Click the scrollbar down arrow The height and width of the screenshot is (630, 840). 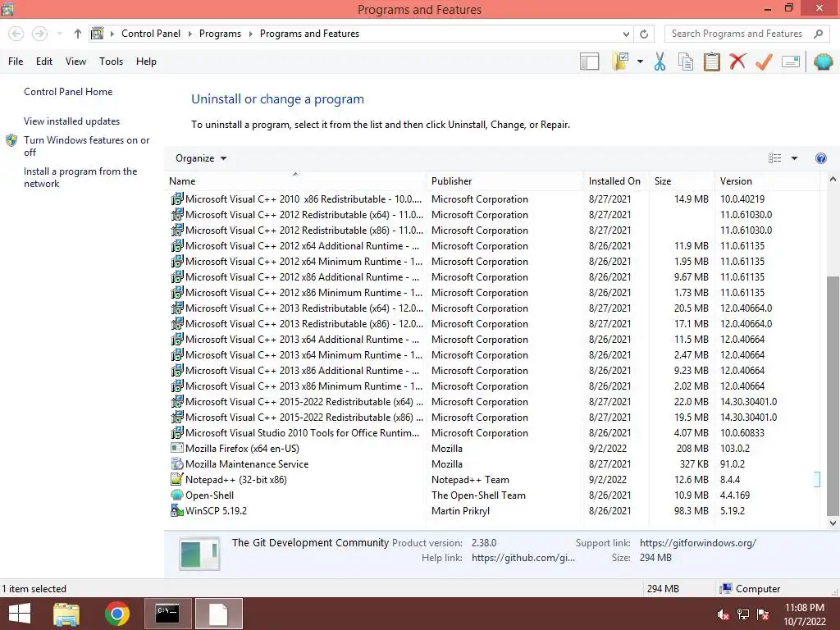pyautogui.click(x=833, y=523)
